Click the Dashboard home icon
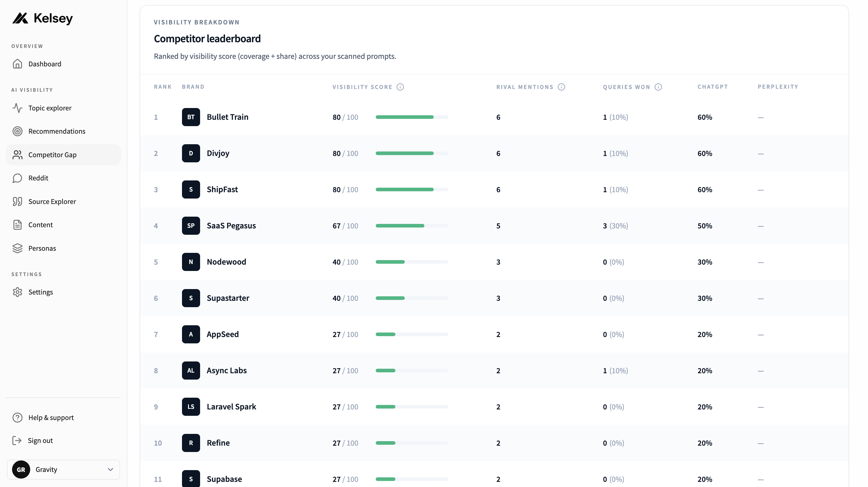This screenshot has height=487, width=868. pos(18,64)
